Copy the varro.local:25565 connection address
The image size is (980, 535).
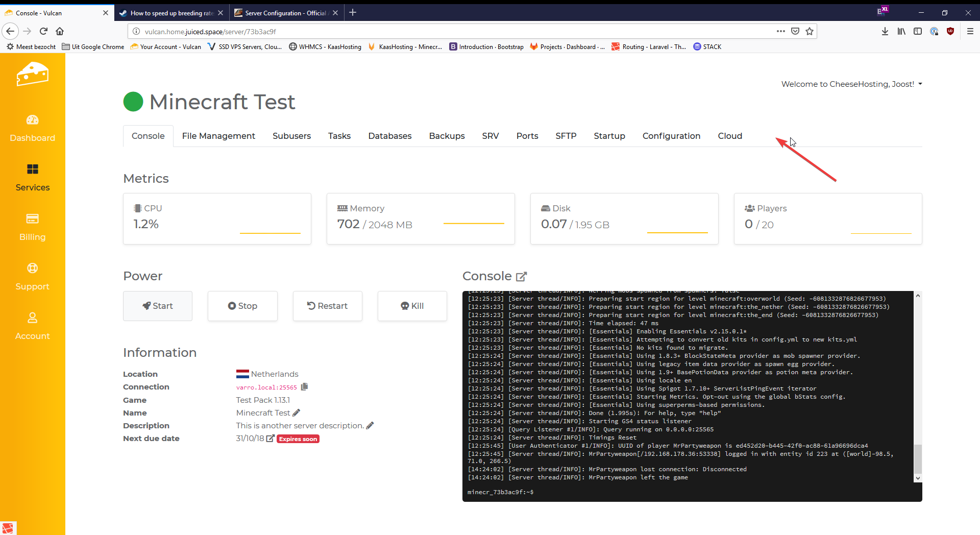point(304,387)
